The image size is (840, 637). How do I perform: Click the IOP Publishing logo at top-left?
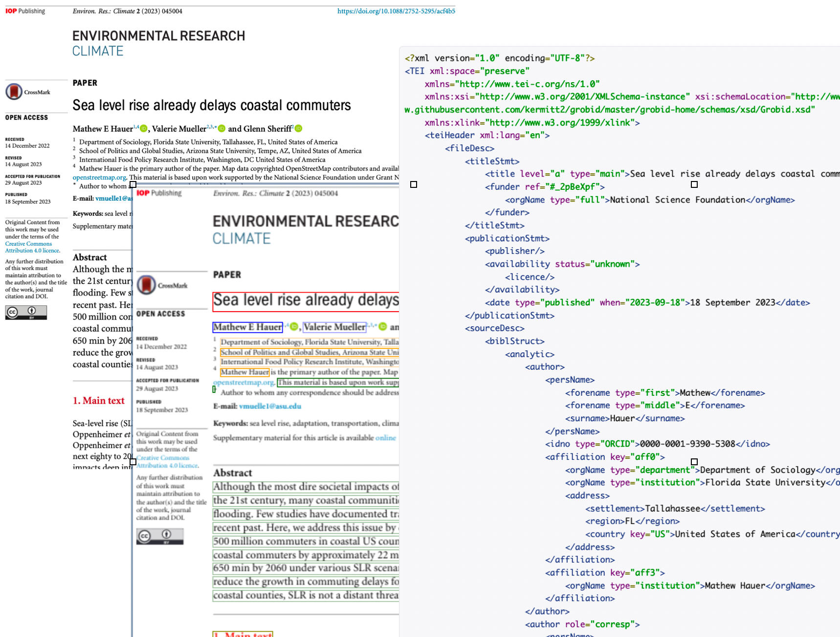click(x=25, y=11)
